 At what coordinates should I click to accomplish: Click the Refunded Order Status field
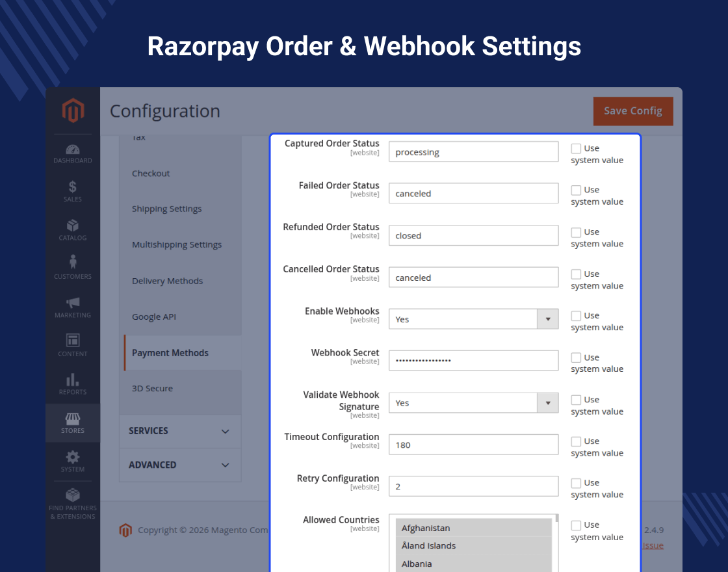(474, 235)
